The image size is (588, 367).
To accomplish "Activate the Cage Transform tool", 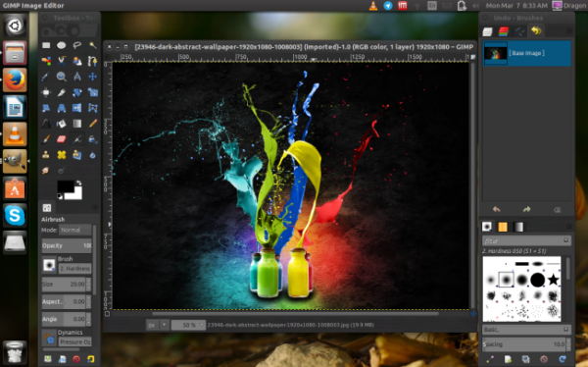I will click(x=93, y=108).
